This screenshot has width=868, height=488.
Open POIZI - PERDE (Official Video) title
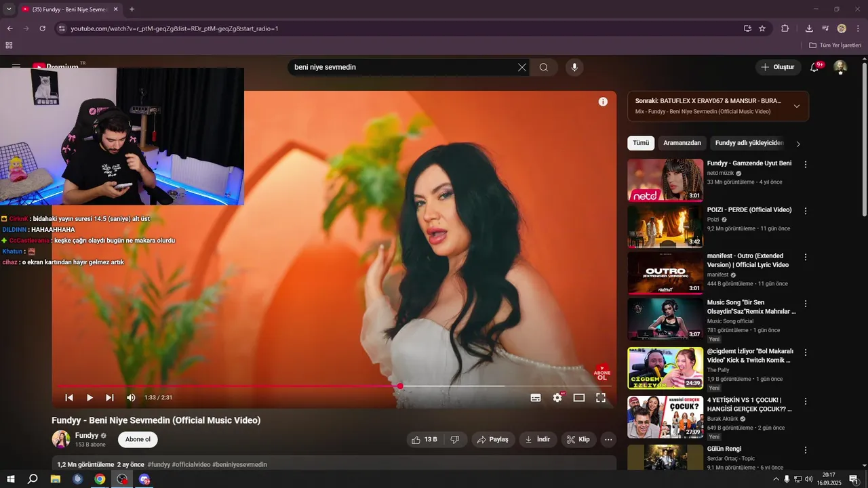click(749, 210)
